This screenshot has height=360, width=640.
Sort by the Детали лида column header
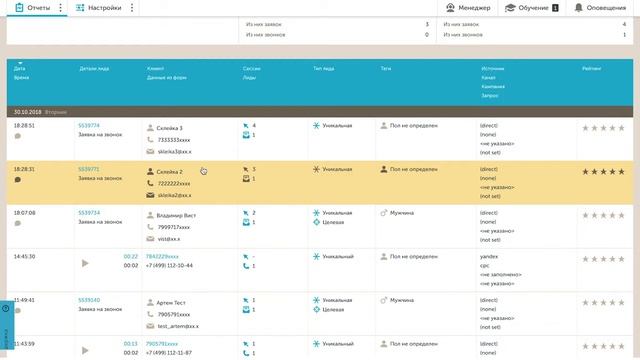click(x=94, y=69)
